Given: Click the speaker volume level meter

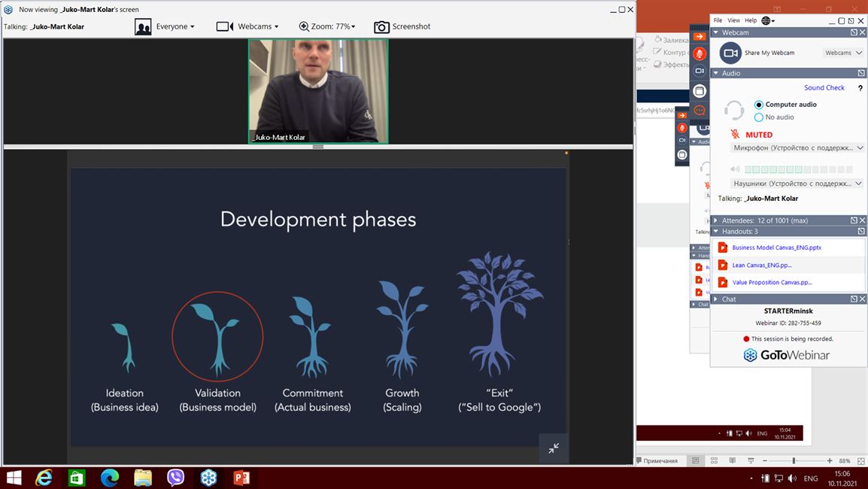Looking at the screenshot, I should (799, 169).
